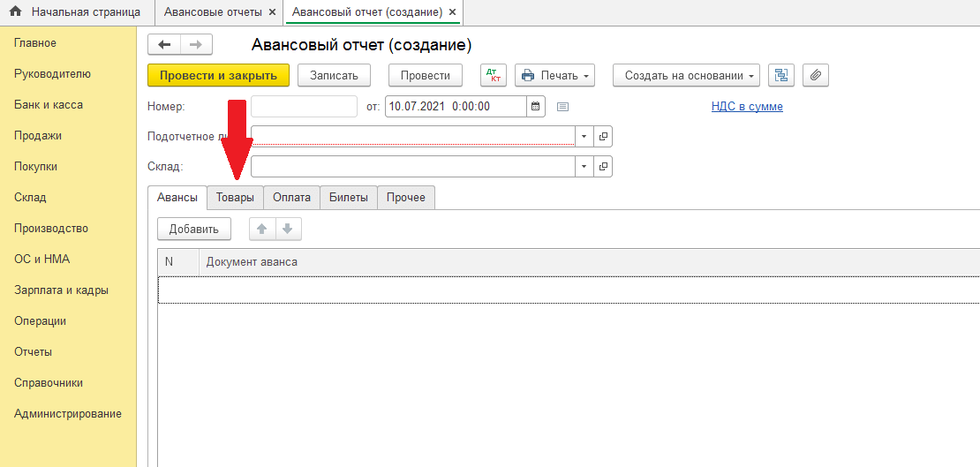Click the home icon on Начальная страница tab

(x=15, y=12)
